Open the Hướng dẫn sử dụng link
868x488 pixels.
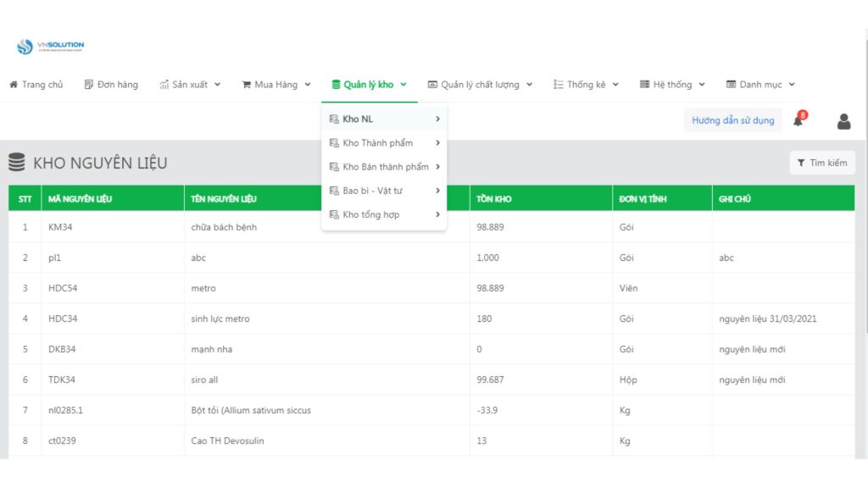(x=733, y=120)
